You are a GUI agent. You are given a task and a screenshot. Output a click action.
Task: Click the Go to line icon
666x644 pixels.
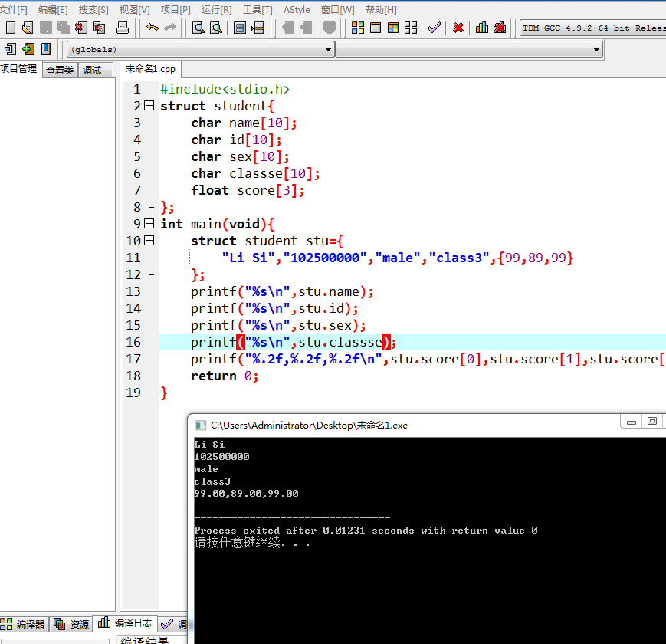(x=258, y=28)
